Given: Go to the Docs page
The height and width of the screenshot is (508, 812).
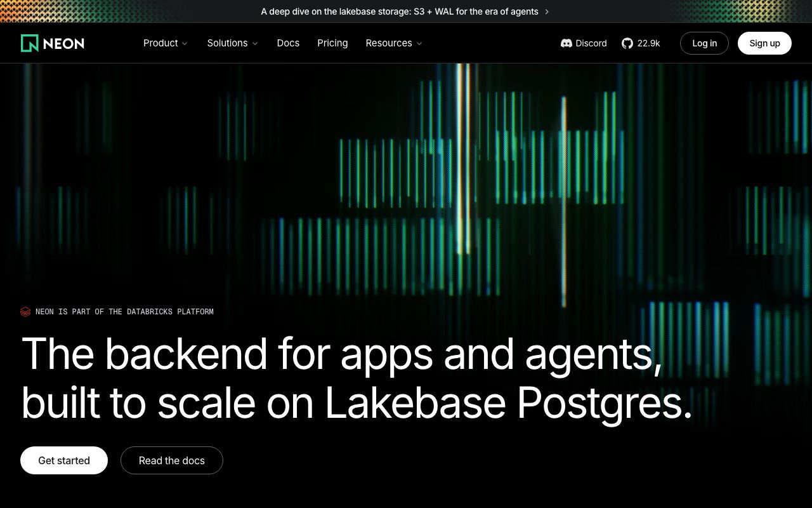Looking at the screenshot, I should click(288, 43).
